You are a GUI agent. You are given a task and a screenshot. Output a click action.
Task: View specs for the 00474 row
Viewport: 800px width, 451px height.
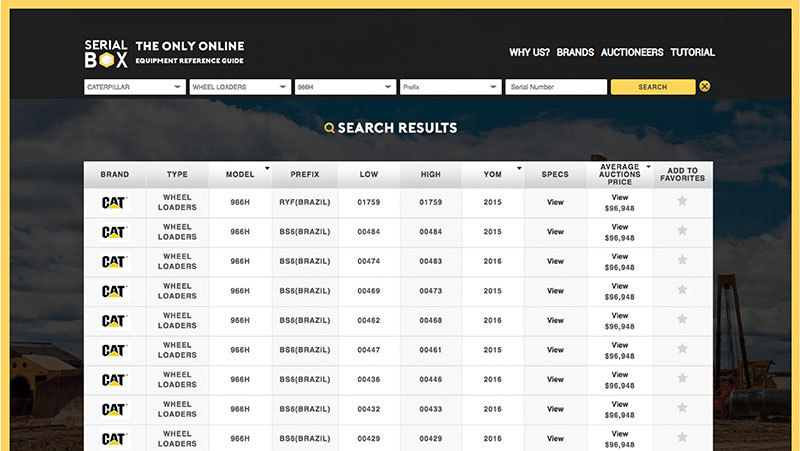point(555,262)
